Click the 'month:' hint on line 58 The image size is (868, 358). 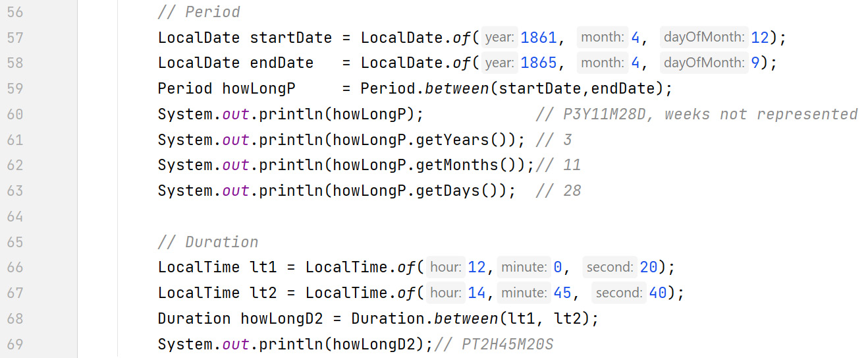tap(603, 63)
